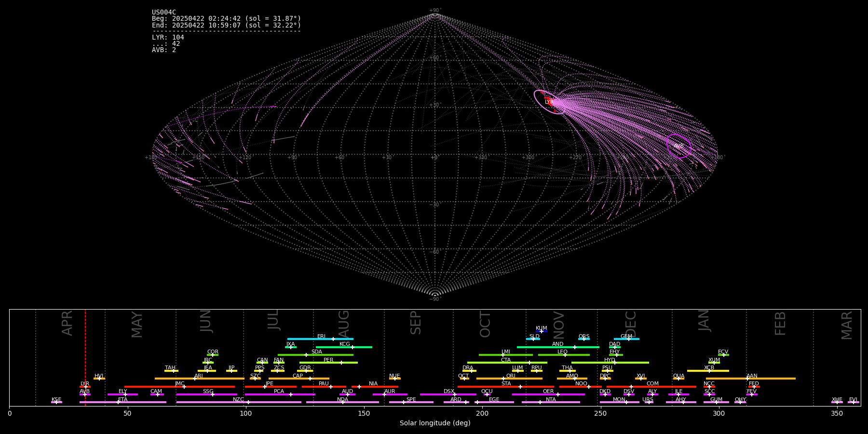This screenshot has height=434, width=868.
Task: Select the GEM shower label in the timeline
Action: point(626,337)
